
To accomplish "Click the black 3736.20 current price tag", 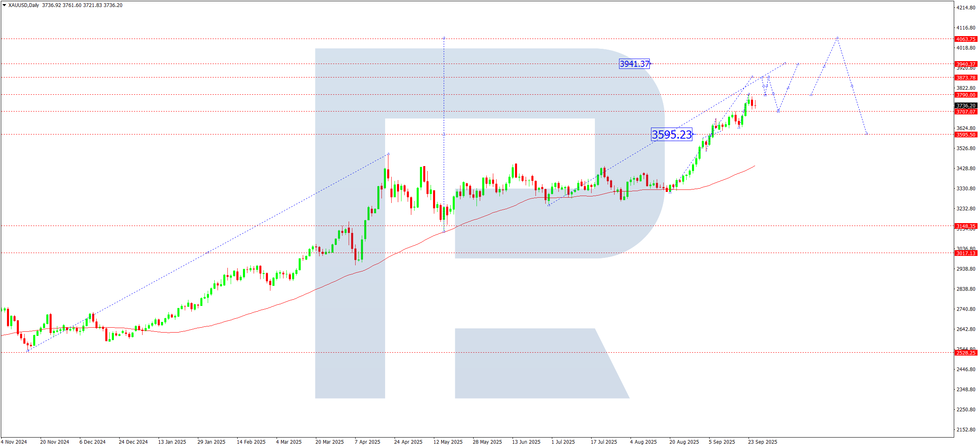I will tap(966, 106).
